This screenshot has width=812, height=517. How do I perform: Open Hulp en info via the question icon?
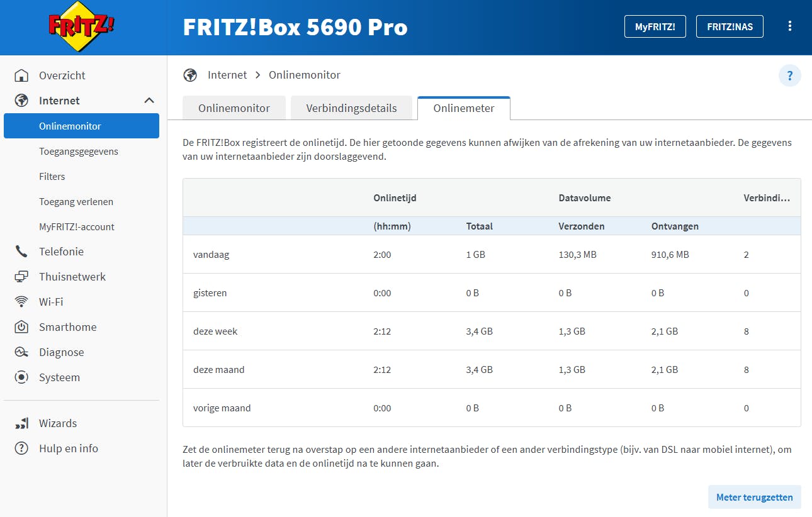(21, 448)
